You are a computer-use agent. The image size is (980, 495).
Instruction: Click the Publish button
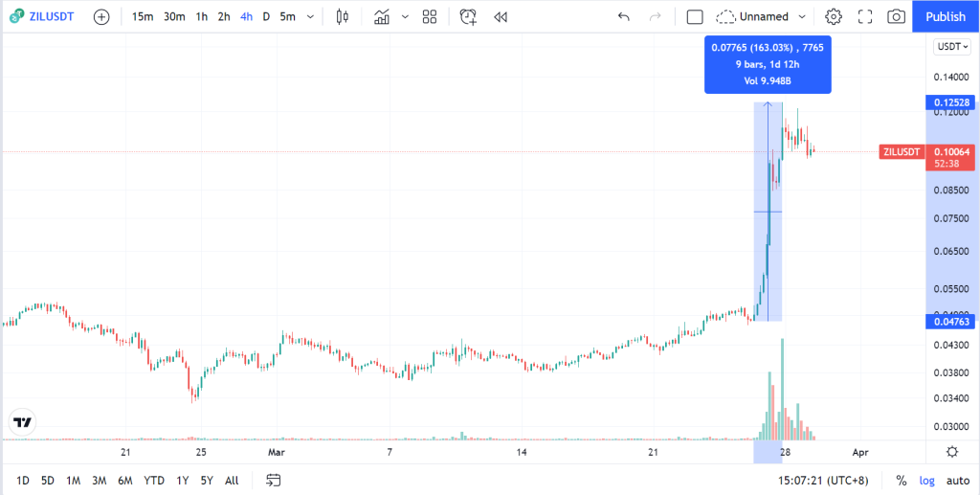pos(946,17)
